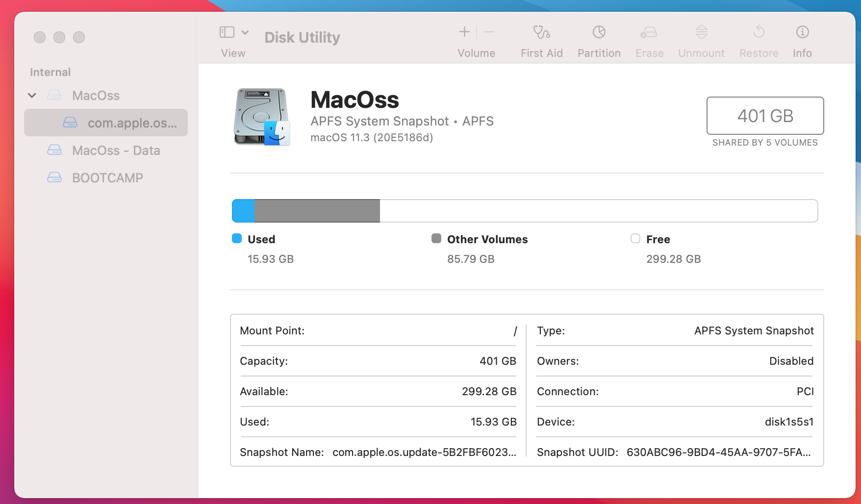Click the Used 15.93 GB table value
This screenshot has width=861, height=504.
pos(493,422)
